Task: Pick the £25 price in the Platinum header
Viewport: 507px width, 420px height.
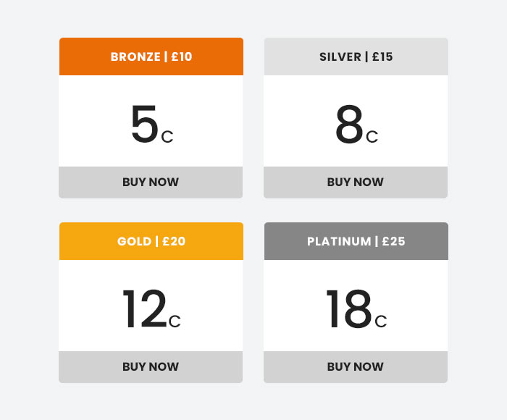Action: [393, 241]
